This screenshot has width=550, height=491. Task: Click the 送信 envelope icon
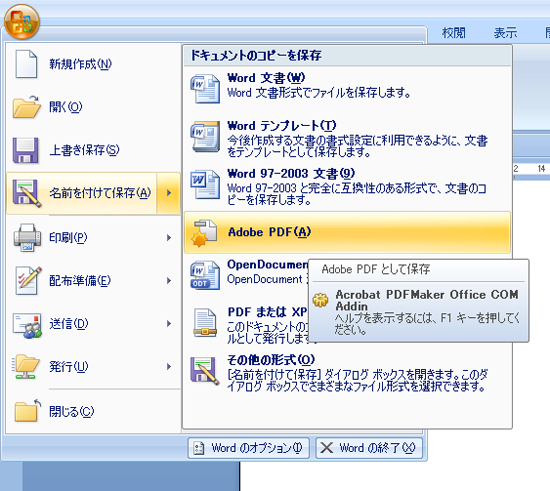[27, 325]
